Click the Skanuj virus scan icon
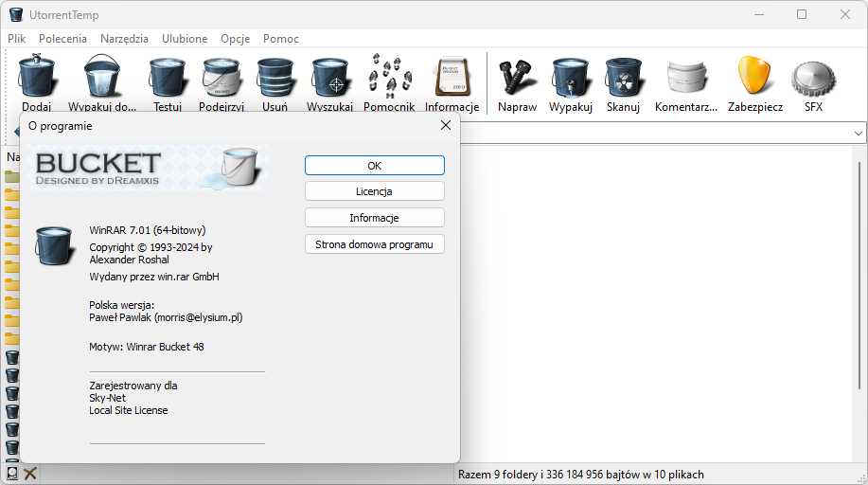This screenshot has width=868, height=485. pyautogui.click(x=624, y=78)
